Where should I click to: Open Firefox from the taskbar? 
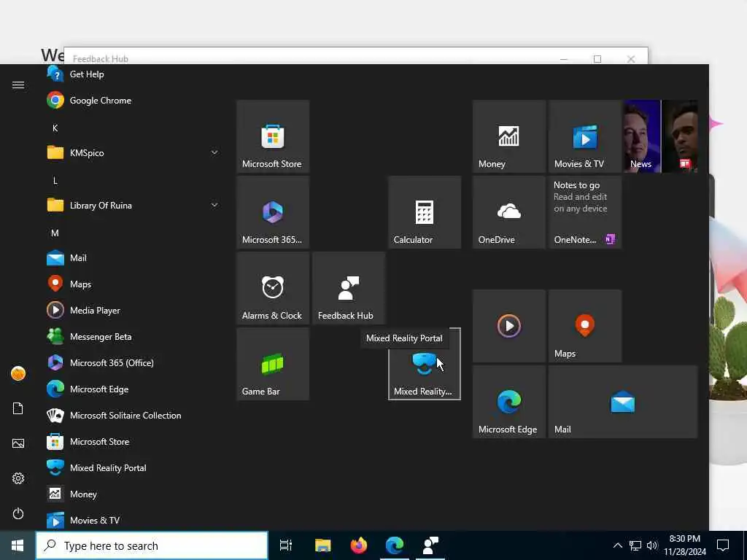359,545
